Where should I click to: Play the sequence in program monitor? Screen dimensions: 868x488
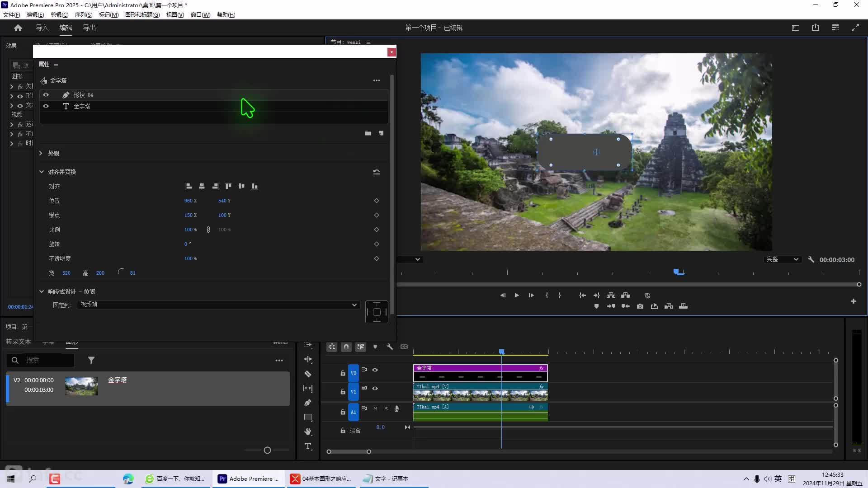click(517, 295)
